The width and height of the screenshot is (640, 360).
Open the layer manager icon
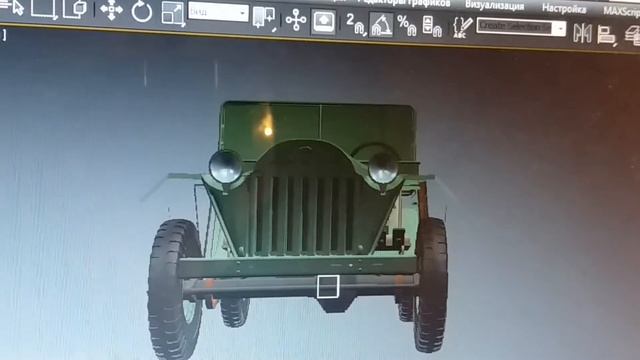pyautogui.click(x=633, y=36)
